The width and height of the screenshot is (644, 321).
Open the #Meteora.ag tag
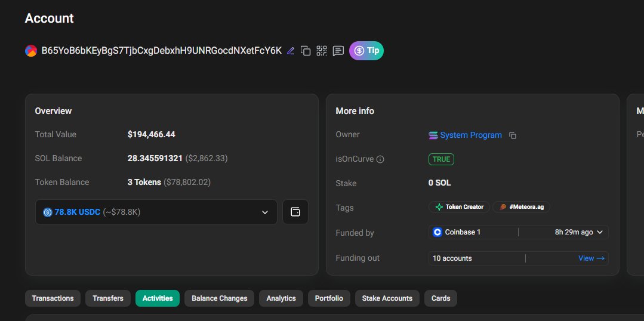pos(521,207)
